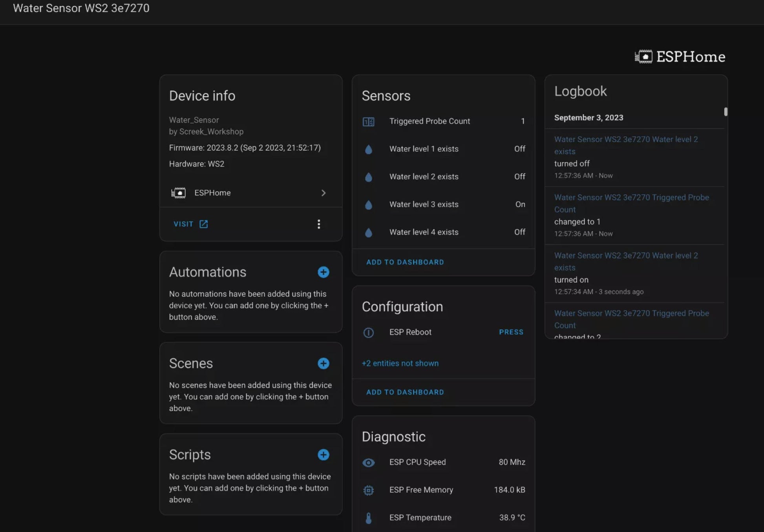Click the ESP Temperature thermometer icon
This screenshot has width=764, height=532.
(x=368, y=518)
